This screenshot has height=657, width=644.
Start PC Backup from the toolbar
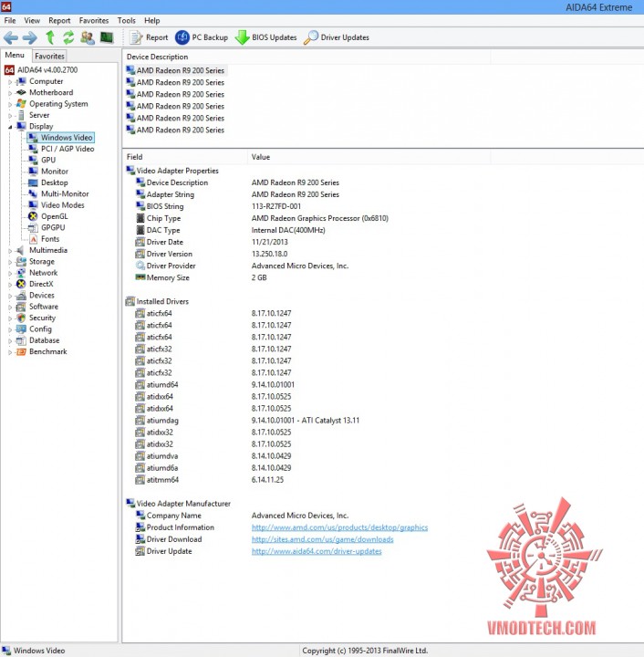202,37
